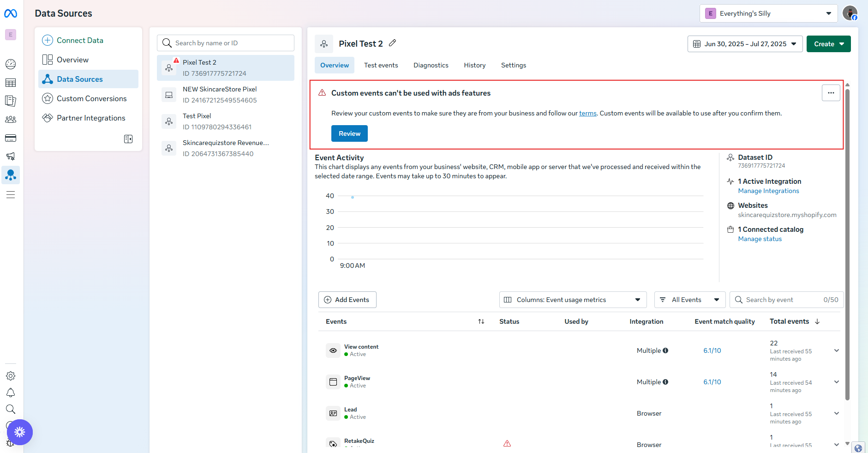
Task: Click the vertical scrollbar of the overview panel
Action: click(847, 245)
